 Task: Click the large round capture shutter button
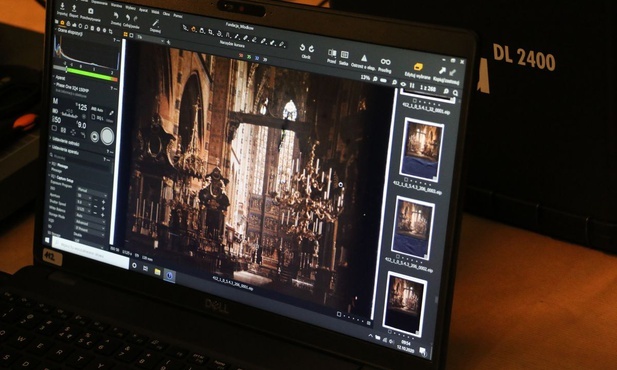107,136
